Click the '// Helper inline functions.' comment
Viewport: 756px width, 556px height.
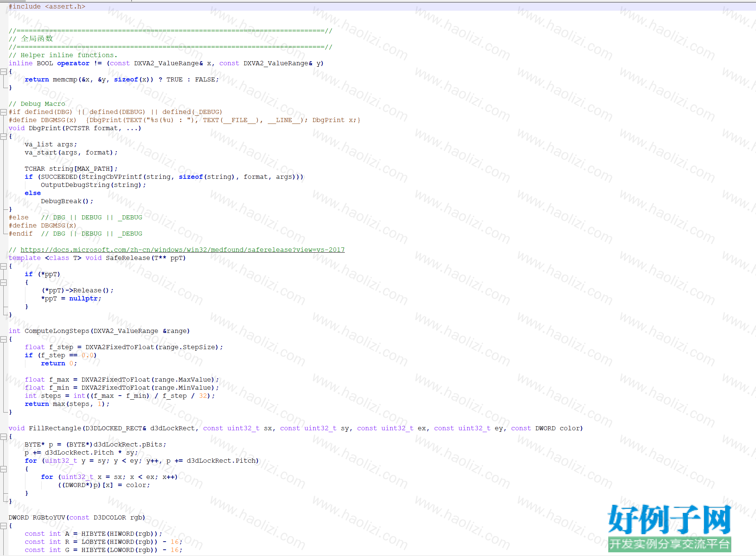(x=63, y=55)
